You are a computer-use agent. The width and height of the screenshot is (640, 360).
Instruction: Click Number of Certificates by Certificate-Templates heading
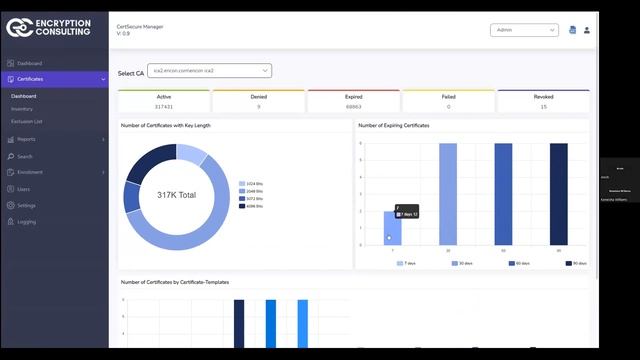point(175,282)
